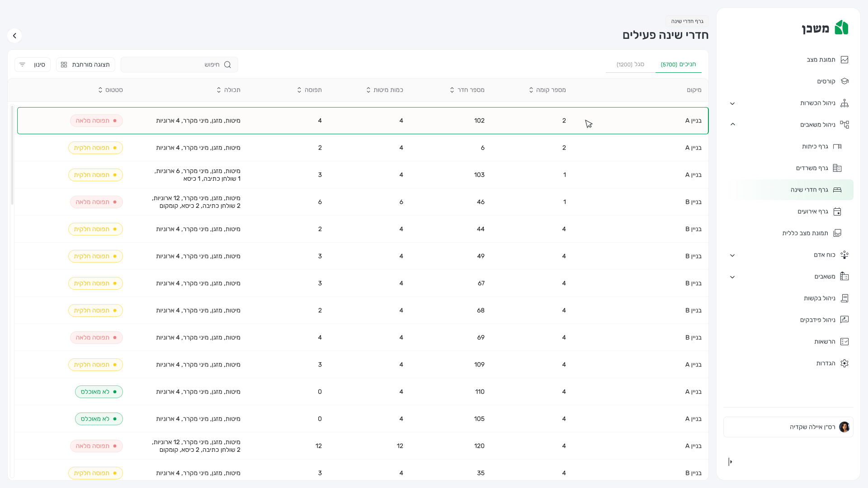The width and height of the screenshot is (868, 488).
Task: Sort table by סטטוס column
Action: click(x=100, y=90)
